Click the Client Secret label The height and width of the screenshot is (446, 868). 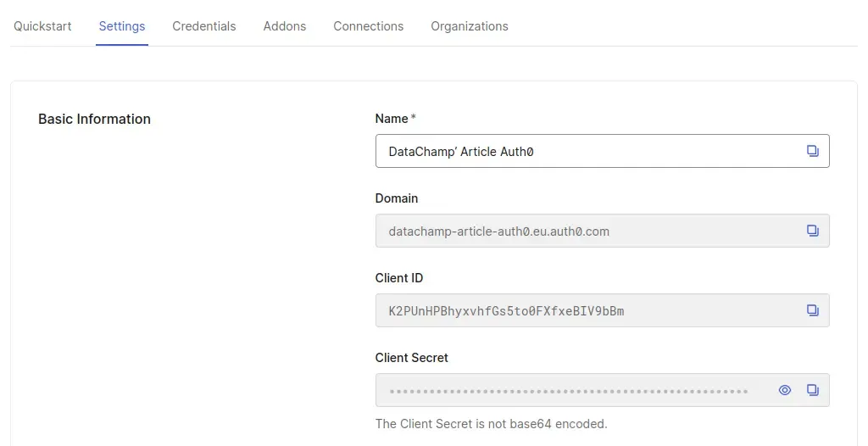click(412, 358)
